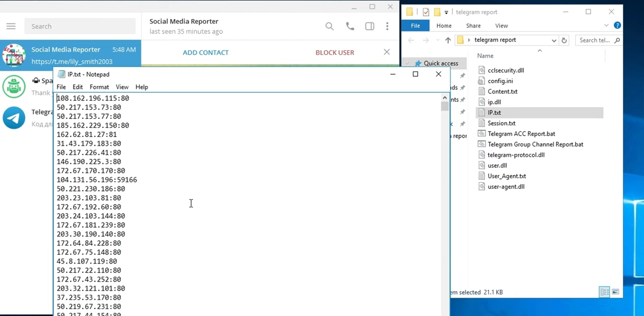
Task: Click Explorer forward arrow
Action: click(426, 40)
